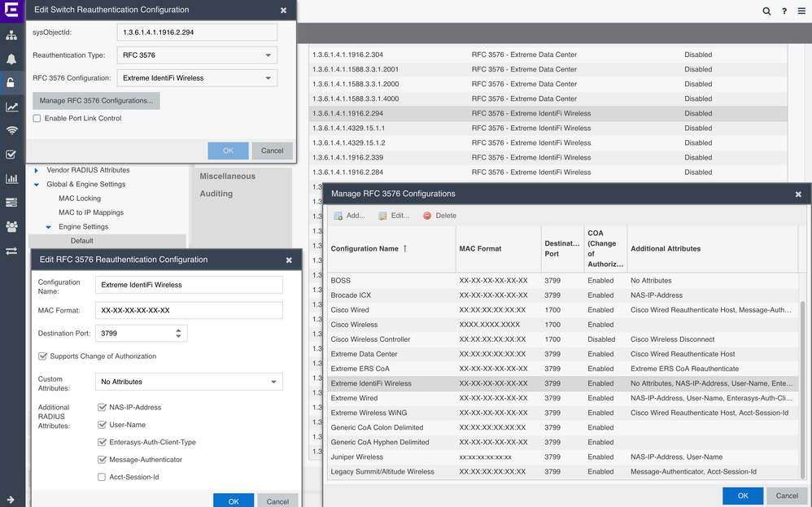Click the Analytics line-chart sidebar icon
Screen dimensions: 812x507
11,107
